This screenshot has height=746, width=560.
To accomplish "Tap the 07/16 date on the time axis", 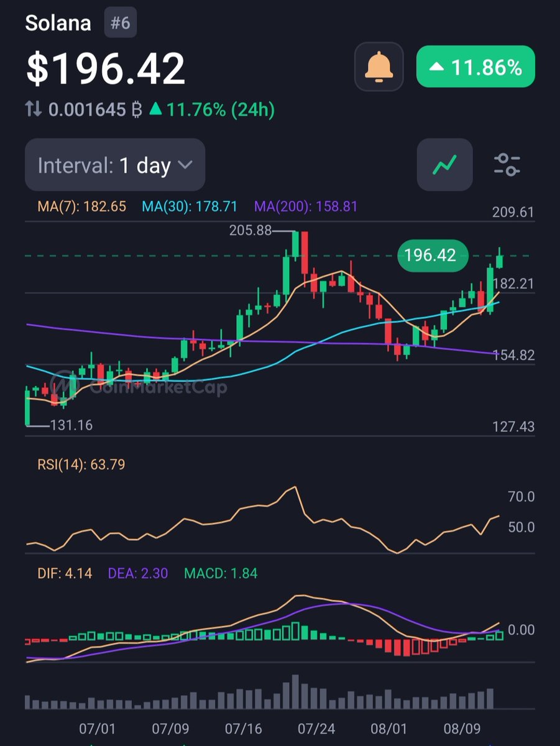I will [243, 728].
